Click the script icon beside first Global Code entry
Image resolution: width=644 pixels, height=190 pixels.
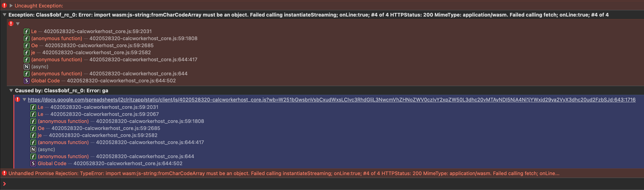click(26, 81)
